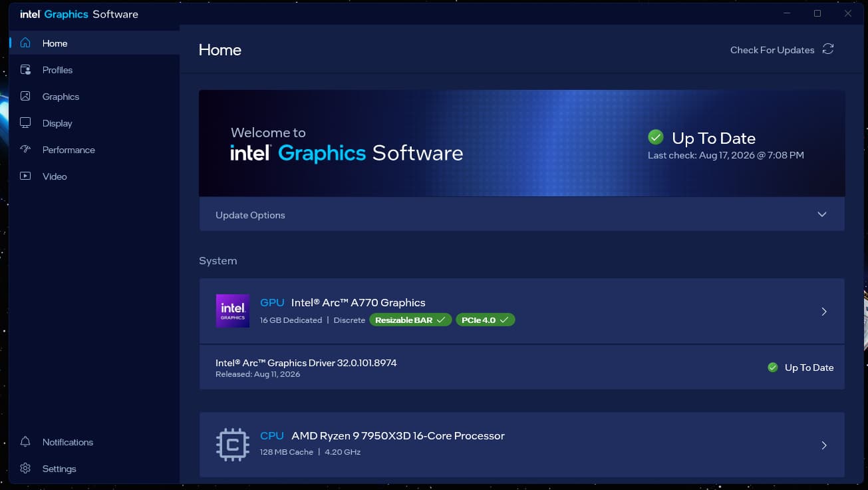Open the Intel Arc A770 Graphics card
This screenshot has width=868, height=490.
(x=522, y=311)
